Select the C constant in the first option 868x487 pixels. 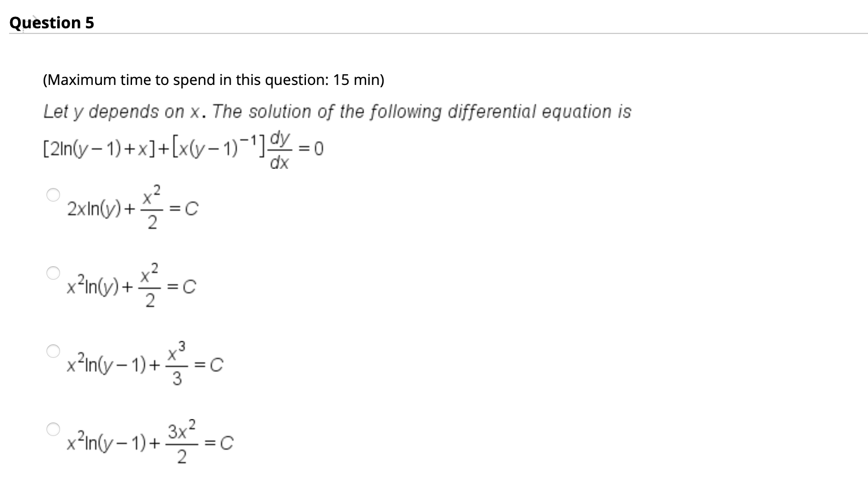pyautogui.click(x=191, y=208)
